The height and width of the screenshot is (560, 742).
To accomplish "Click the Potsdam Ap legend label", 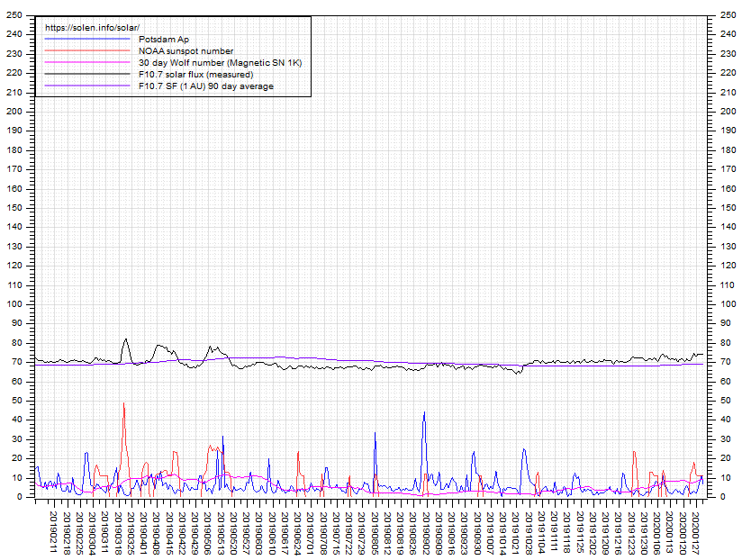I will (164, 40).
